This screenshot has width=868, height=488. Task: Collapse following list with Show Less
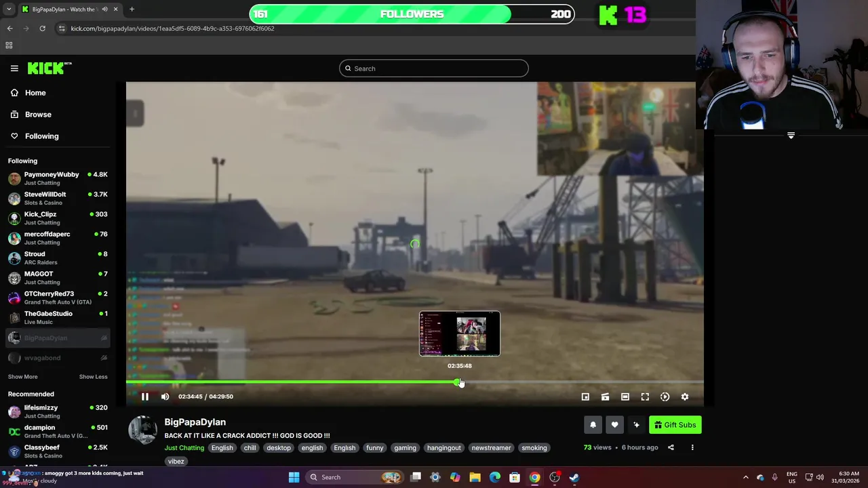(x=93, y=377)
